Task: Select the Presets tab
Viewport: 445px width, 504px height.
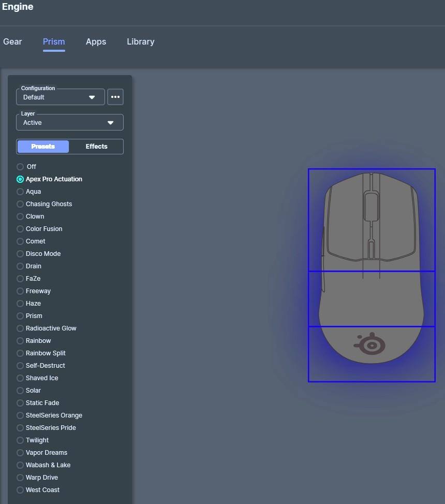Action: point(43,147)
